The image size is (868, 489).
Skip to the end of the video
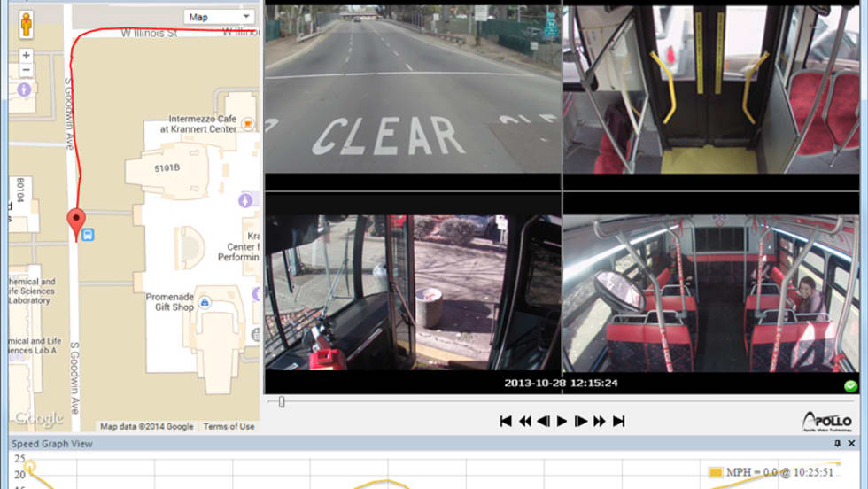pyautogui.click(x=619, y=422)
